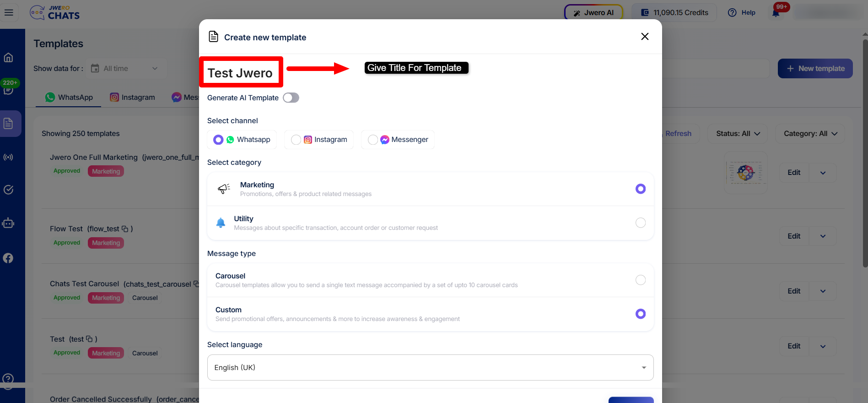Click the chatbot robot icon in sidebar
The width and height of the screenshot is (868, 403).
[8, 223]
